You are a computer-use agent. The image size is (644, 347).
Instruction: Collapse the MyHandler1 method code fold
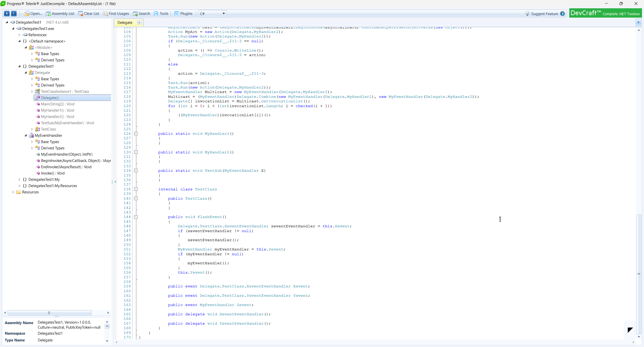[x=136, y=134]
